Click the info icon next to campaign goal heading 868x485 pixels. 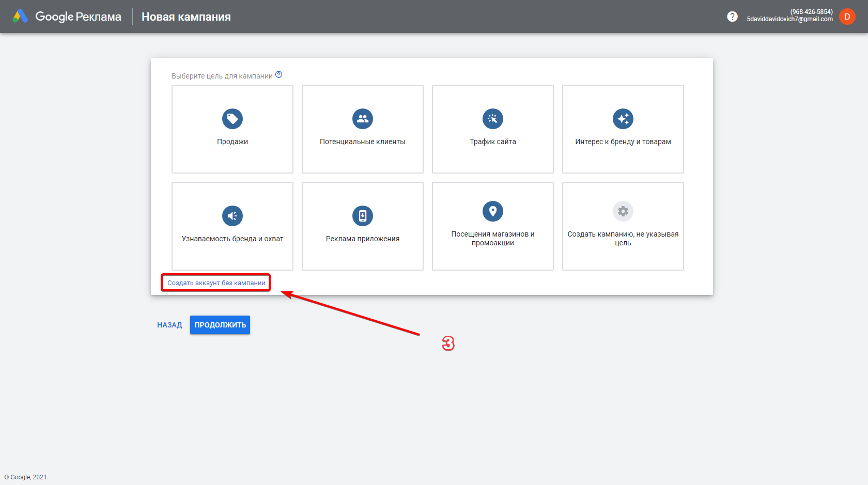pos(279,75)
